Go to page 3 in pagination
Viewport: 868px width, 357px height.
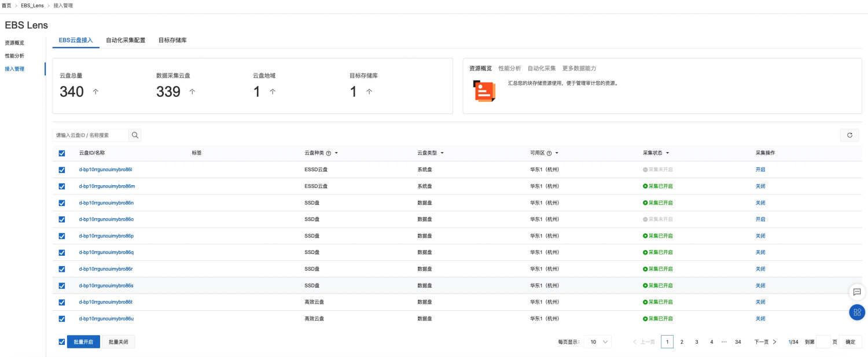(x=697, y=342)
